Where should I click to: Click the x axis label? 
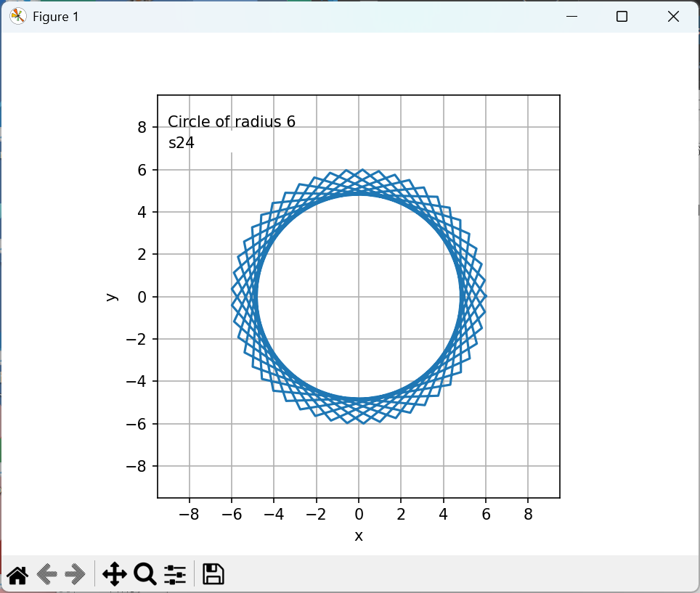pyautogui.click(x=359, y=536)
